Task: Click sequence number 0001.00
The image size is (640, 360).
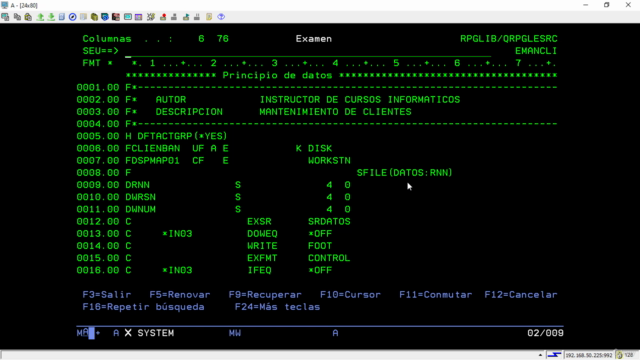Action: [98, 87]
